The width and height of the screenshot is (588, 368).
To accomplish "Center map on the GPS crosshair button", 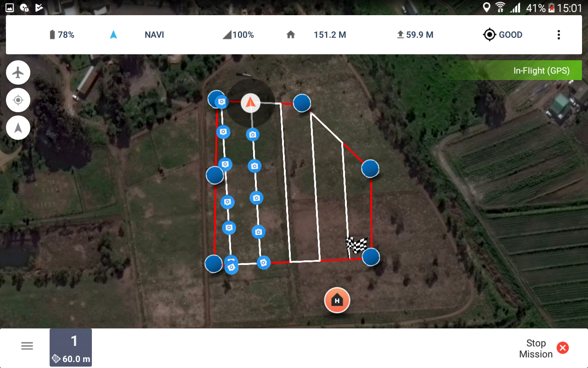I will point(18,100).
